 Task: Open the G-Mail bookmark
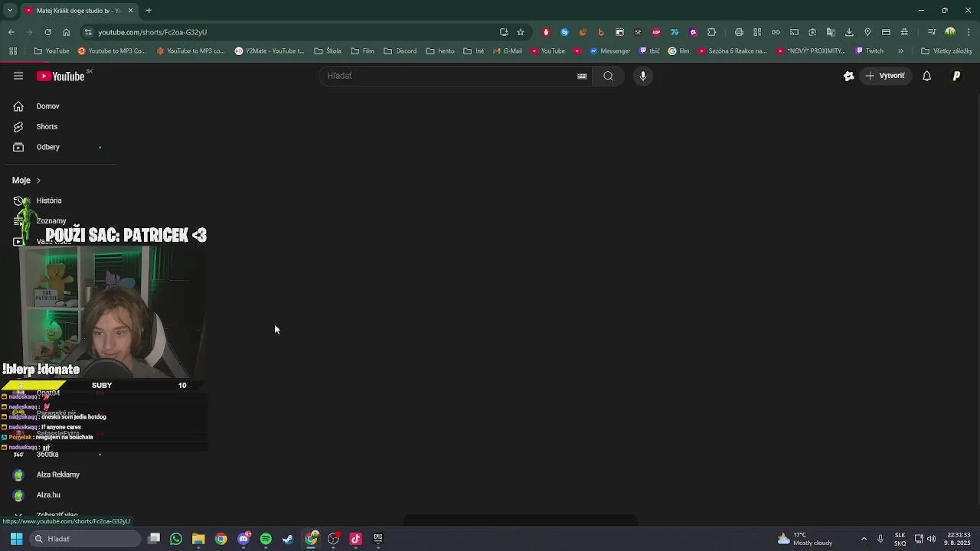pyautogui.click(x=507, y=51)
